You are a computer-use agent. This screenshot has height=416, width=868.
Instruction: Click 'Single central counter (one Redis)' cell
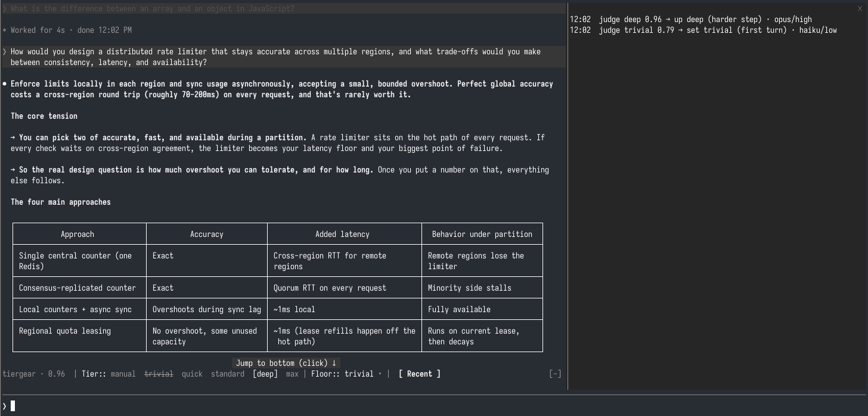point(79,261)
